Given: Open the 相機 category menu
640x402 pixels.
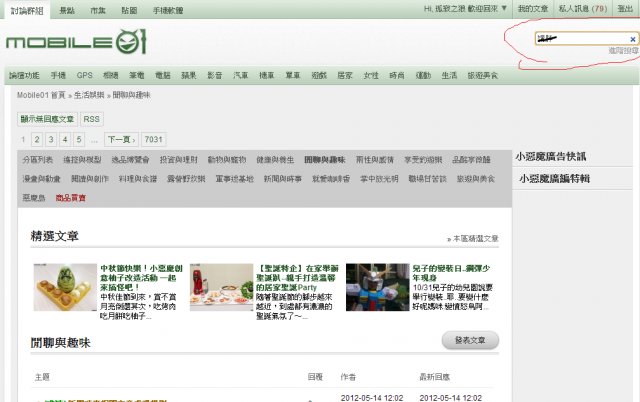Looking at the screenshot, I should tap(111, 76).
